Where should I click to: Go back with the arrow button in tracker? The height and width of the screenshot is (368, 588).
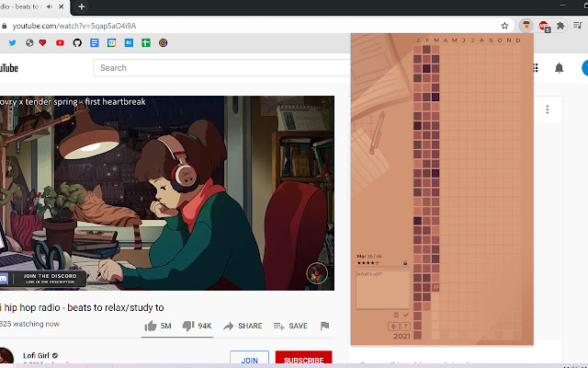click(393, 326)
